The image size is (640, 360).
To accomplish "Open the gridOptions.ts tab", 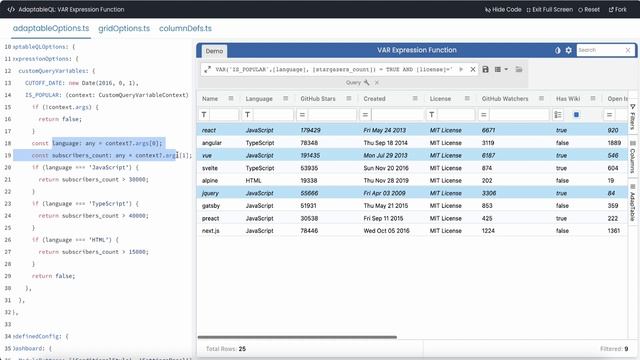I will pos(124,28).
